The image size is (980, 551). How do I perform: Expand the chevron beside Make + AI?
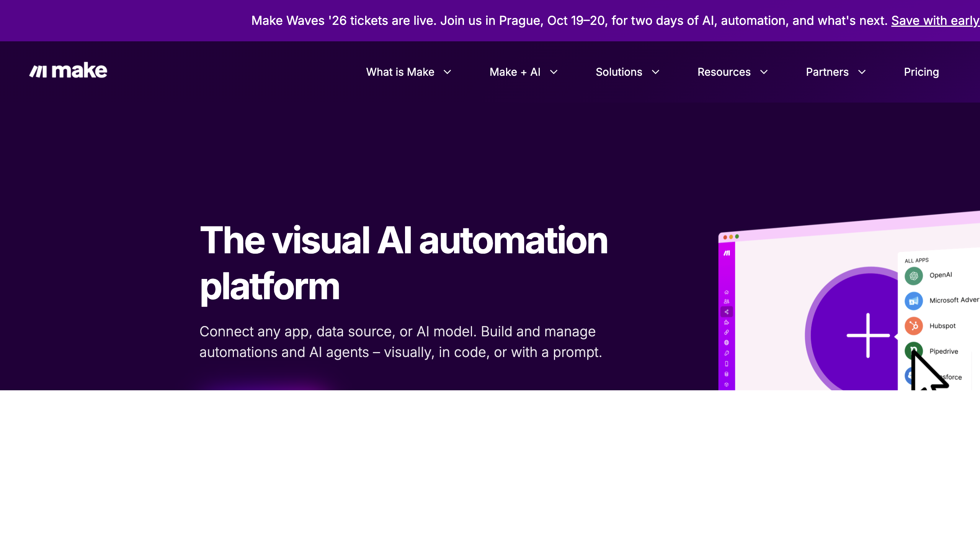554,72
